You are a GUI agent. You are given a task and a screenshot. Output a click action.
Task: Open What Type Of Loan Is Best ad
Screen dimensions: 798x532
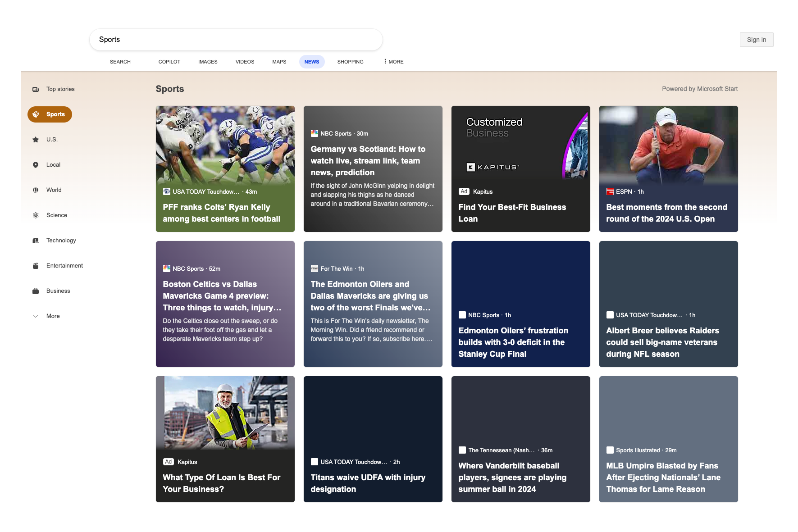(x=221, y=483)
